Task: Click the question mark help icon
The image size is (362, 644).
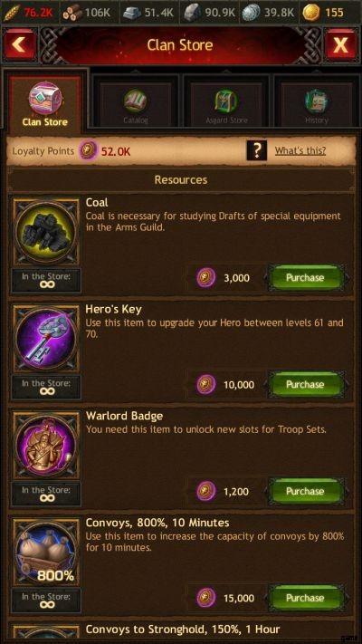Action: [x=257, y=150]
